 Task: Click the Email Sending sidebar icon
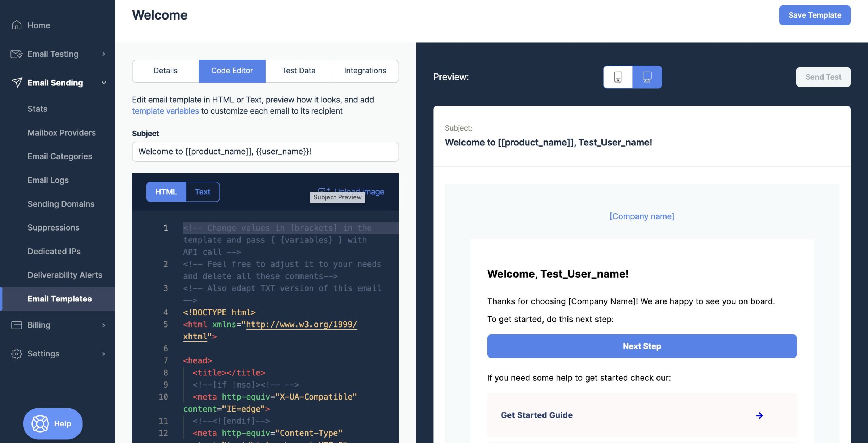[x=15, y=82]
